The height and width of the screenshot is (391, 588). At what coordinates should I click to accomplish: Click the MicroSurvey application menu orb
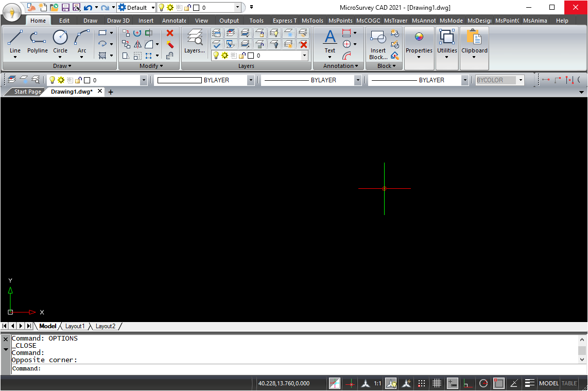coord(12,13)
